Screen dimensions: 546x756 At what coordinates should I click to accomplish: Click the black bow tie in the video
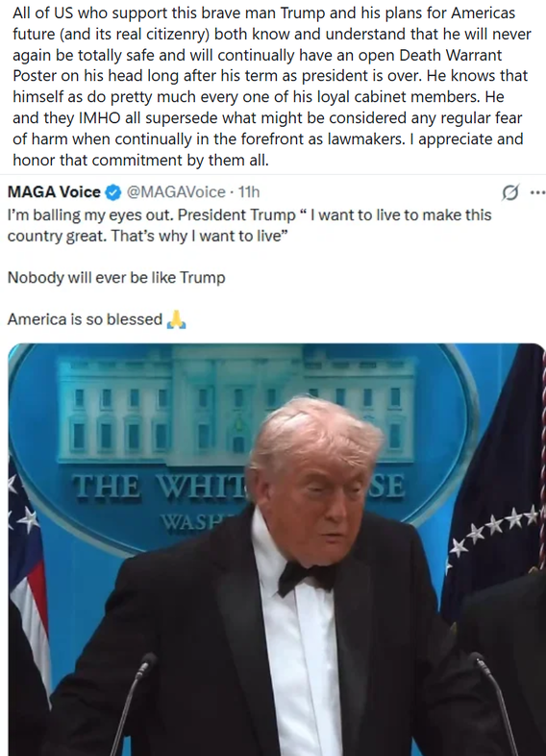(307, 577)
